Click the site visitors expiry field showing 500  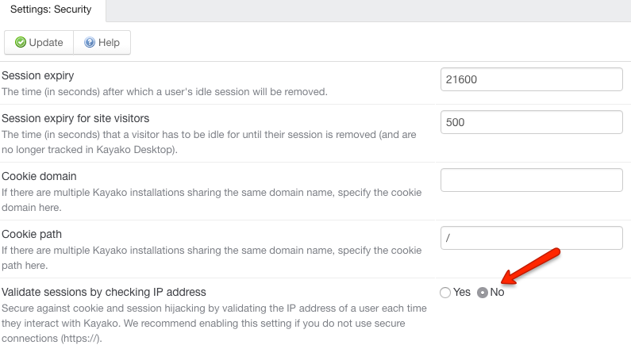[x=531, y=122]
